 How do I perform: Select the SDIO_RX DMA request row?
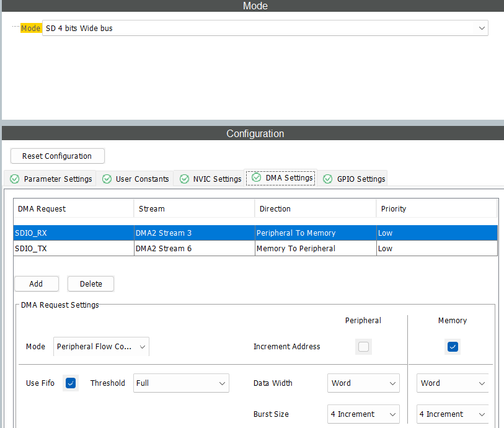coord(255,233)
